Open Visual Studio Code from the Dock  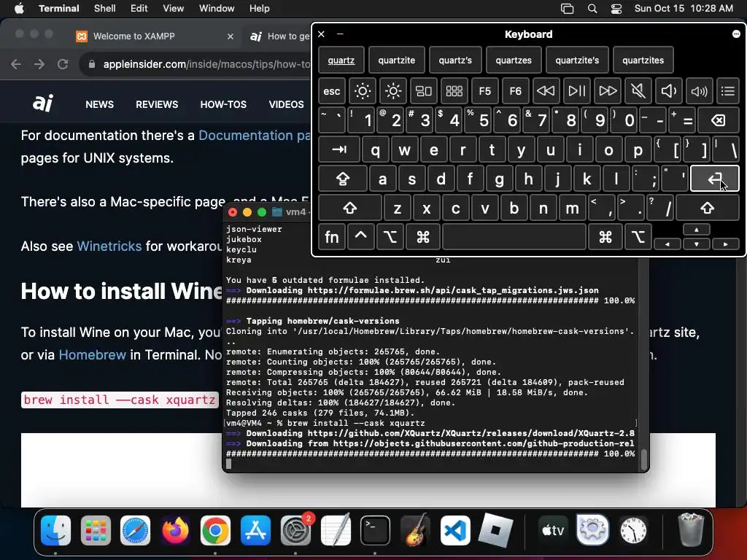[455, 530]
